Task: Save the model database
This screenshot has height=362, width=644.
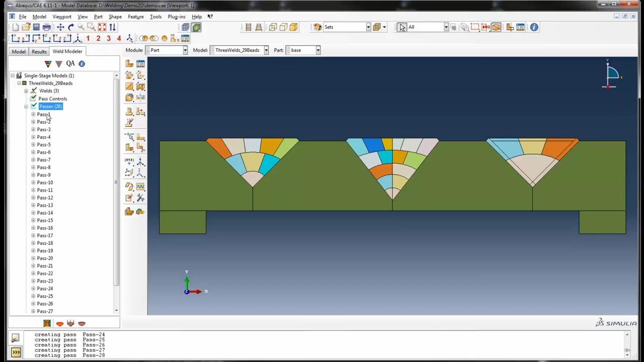Action: point(36,27)
